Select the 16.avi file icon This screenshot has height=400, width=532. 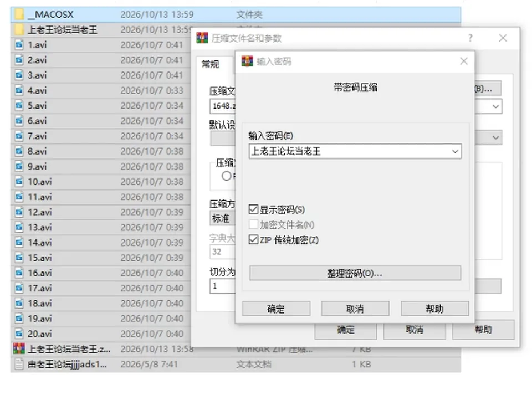click(19, 273)
